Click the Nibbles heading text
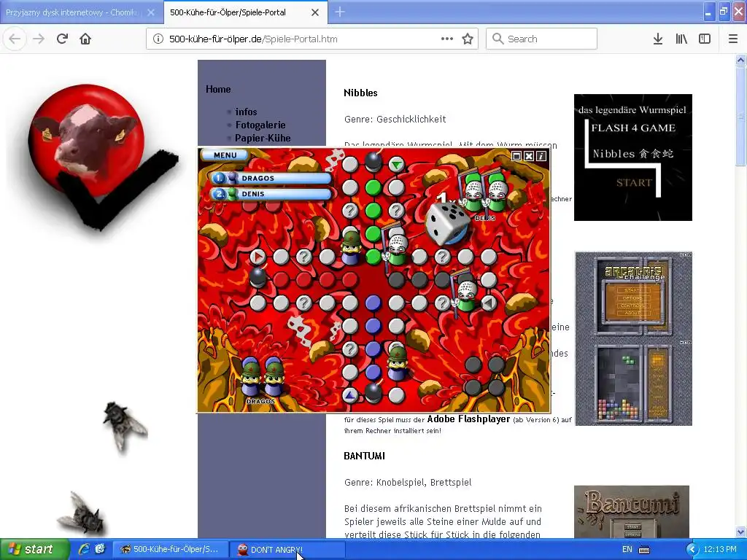The height and width of the screenshot is (560, 747). pos(360,93)
